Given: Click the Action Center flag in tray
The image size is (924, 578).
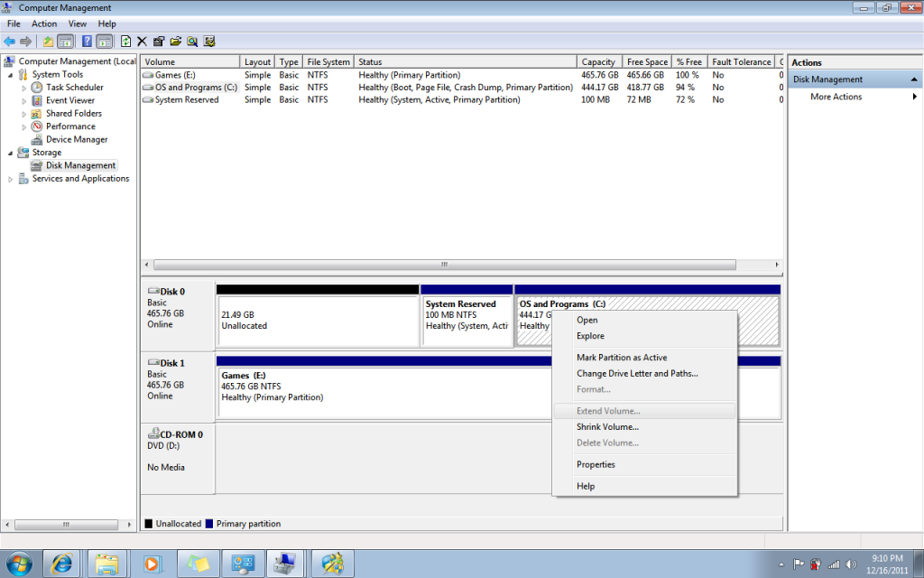Looking at the screenshot, I should click(x=799, y=564).
